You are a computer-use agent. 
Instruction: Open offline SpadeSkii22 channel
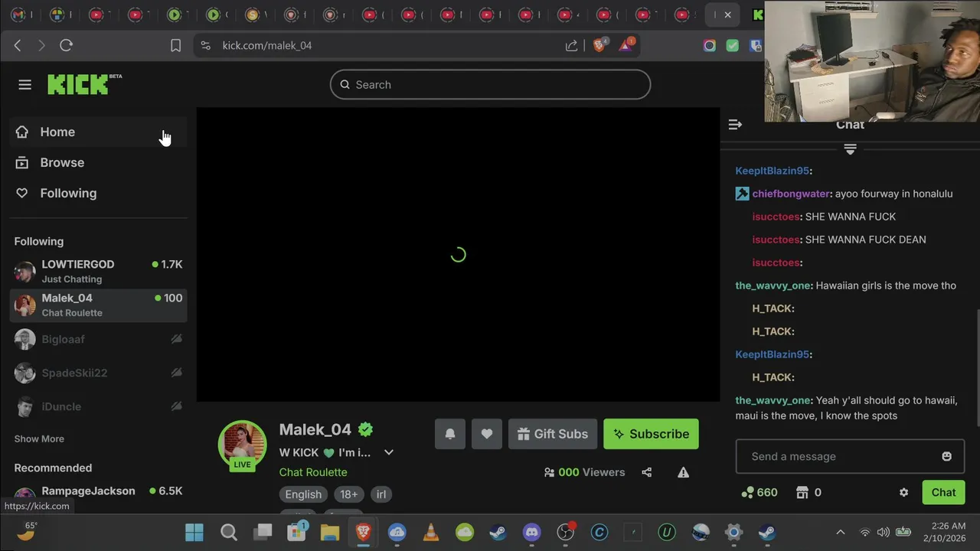(x=98, y=373)
